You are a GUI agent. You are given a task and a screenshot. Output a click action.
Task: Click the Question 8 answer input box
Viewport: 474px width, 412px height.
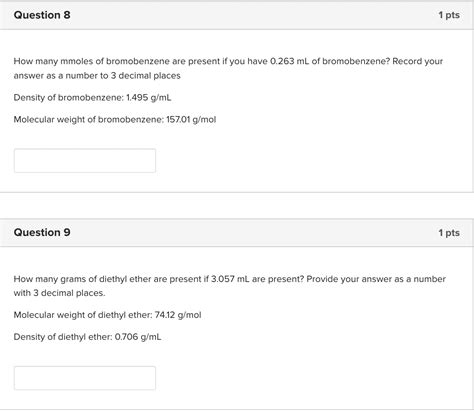click(x=85, y=161)
